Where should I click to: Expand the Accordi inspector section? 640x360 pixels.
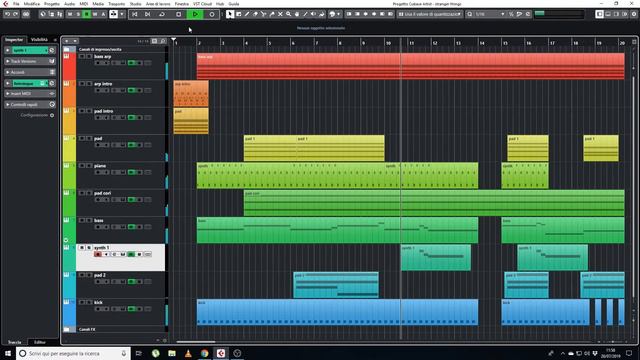(x=30, y=72)
